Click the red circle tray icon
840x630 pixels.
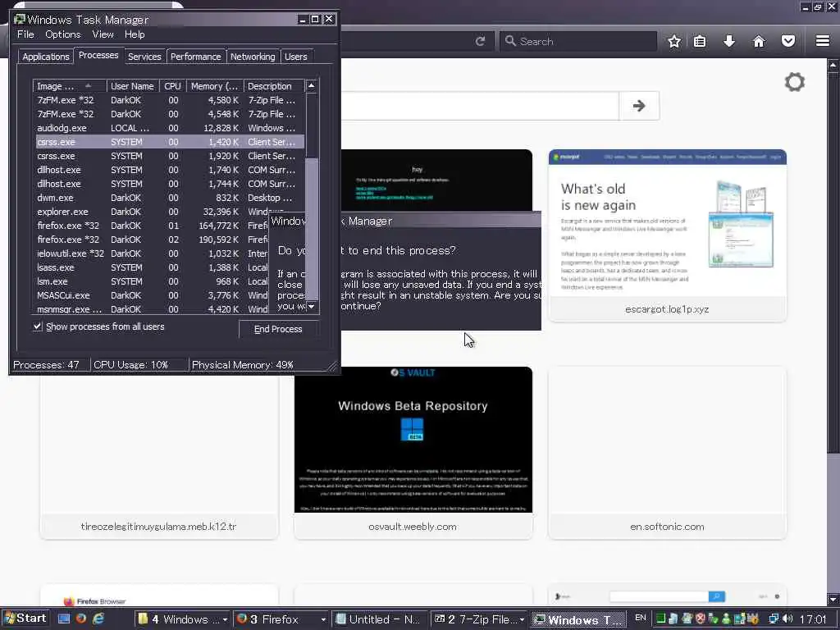tap(701, 619)
